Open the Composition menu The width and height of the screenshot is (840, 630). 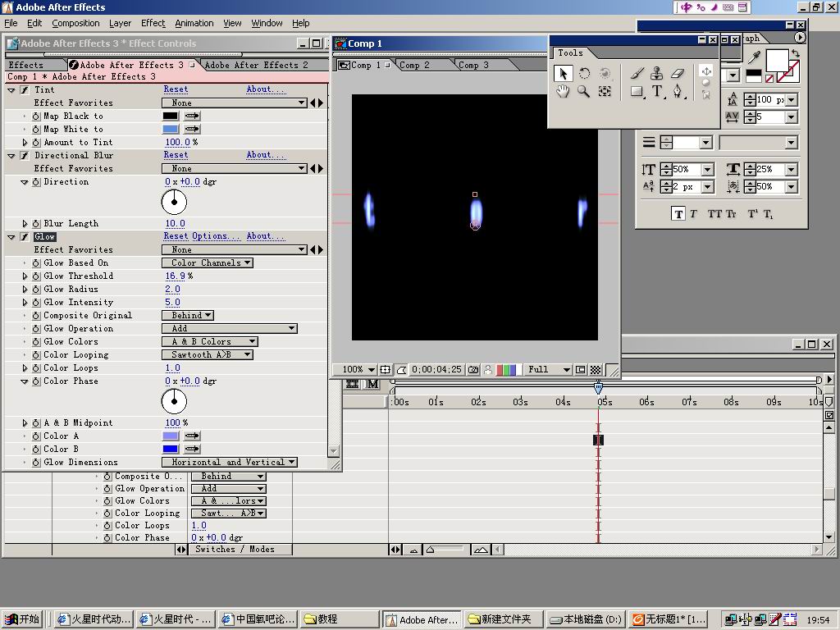[x=75, y=23]
